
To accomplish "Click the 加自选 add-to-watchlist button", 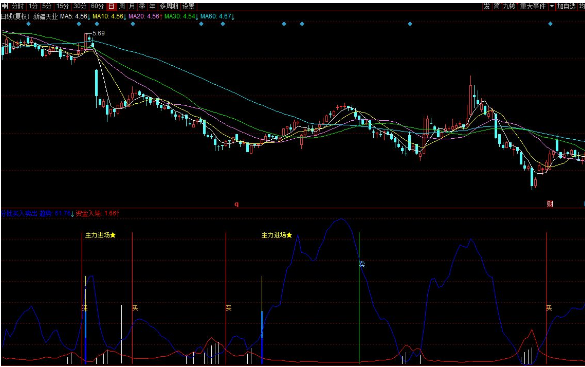I will click(x=566, y=6).
